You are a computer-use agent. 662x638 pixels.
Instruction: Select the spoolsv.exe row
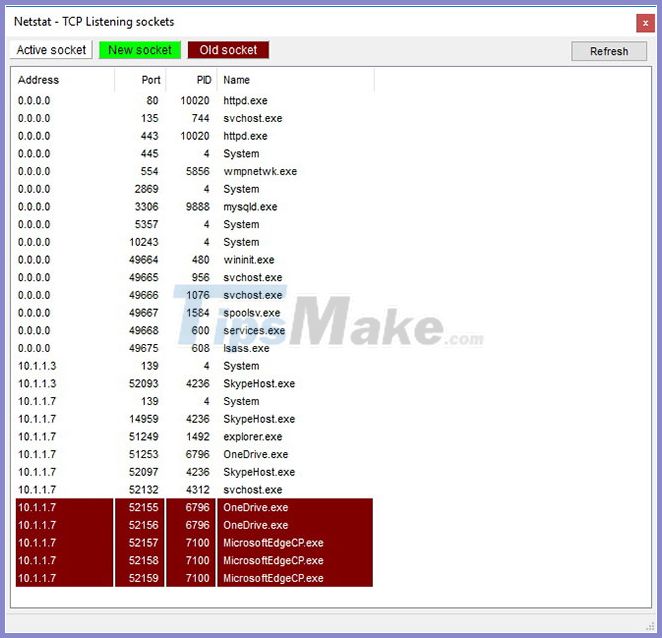click(x=194, y=313)
